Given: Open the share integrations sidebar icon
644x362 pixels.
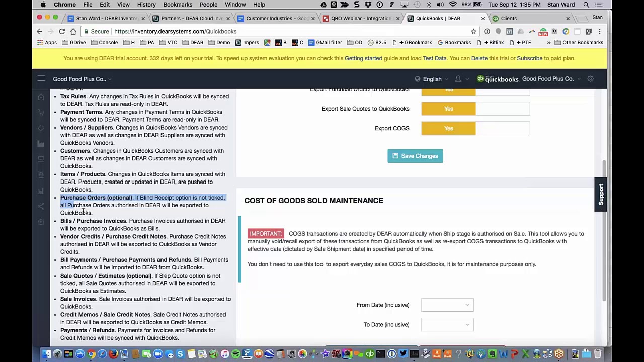Looking at the screenshot, I should click(x=41, y=206).
